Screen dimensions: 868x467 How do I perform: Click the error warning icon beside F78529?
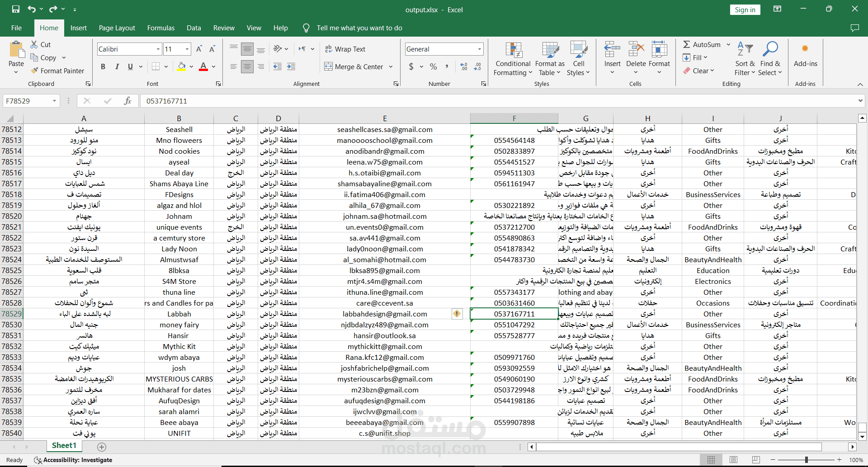tap(457, 314)
